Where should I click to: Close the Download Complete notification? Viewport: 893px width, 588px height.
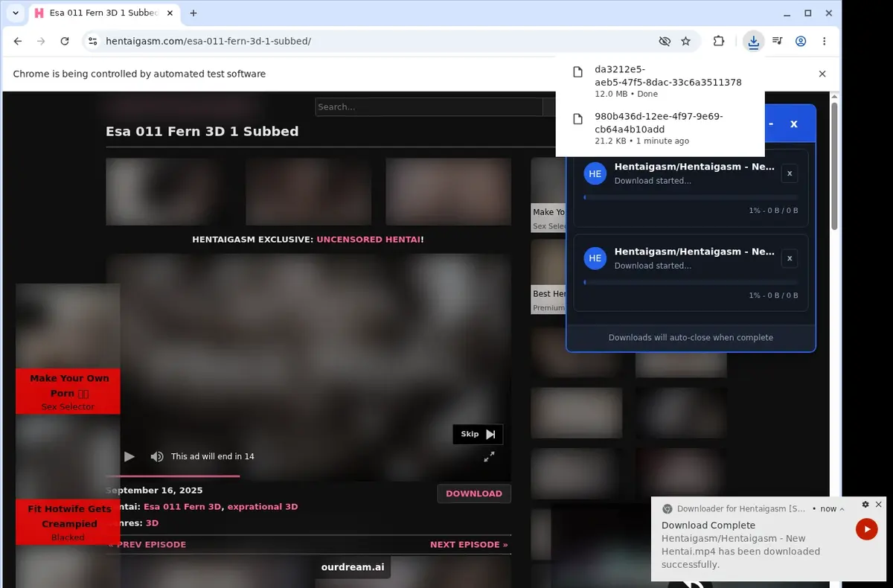click(878, 505)
